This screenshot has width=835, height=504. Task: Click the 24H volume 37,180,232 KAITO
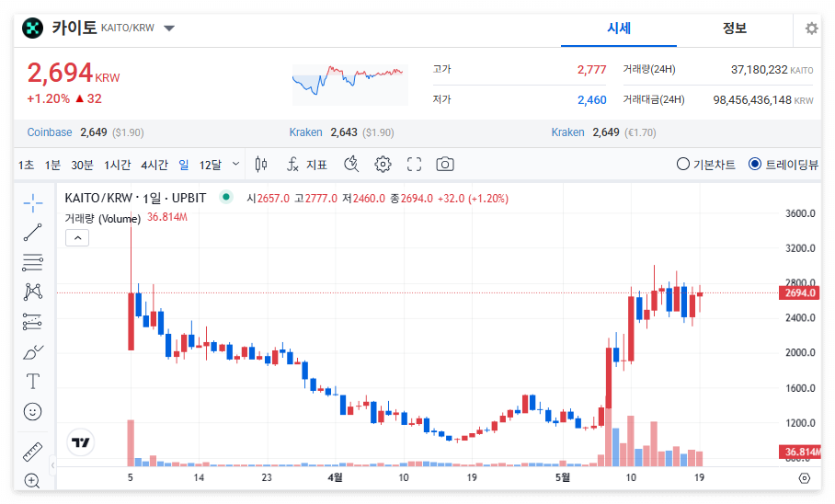[772, 70]
